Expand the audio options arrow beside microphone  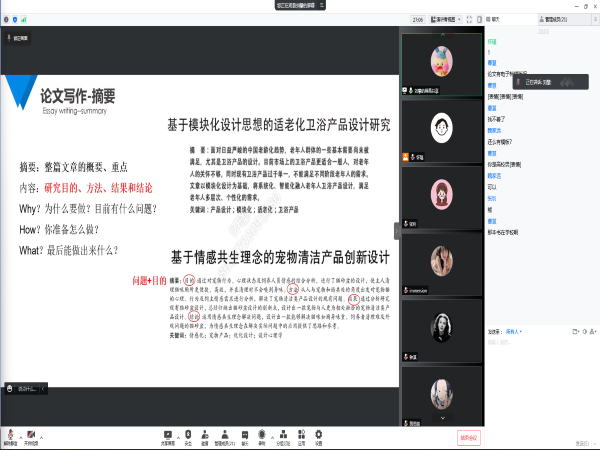click(19, 435)
